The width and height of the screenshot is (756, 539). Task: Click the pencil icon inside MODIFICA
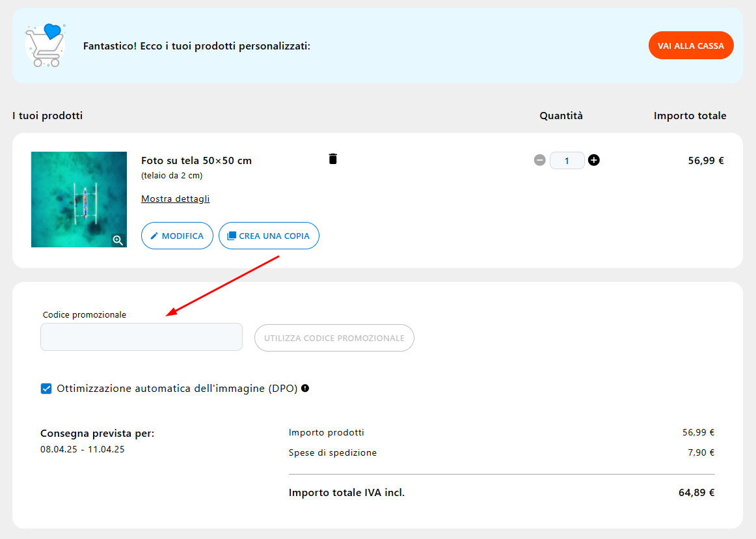click(x=154, y=236)
